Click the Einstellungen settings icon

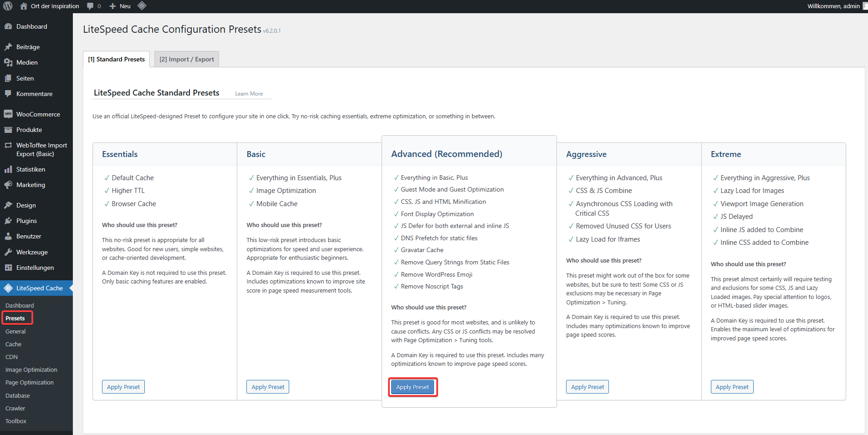pos(8,268)
